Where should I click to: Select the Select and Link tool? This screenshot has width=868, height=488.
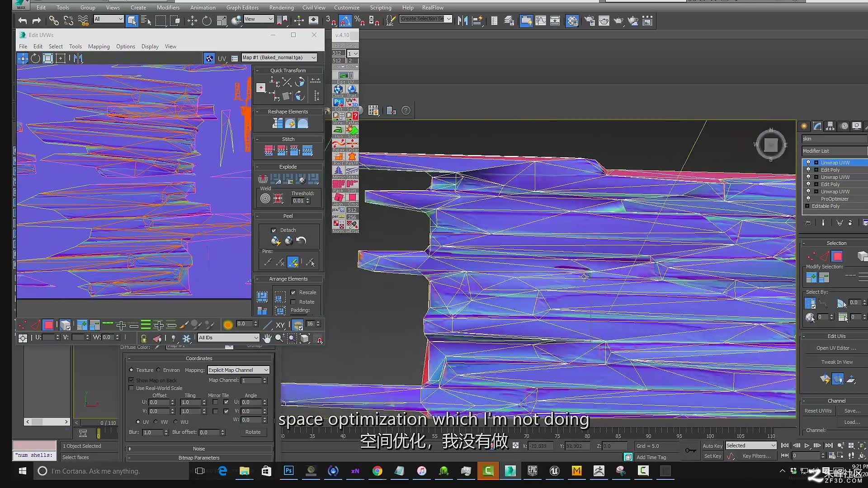[54, 21]
